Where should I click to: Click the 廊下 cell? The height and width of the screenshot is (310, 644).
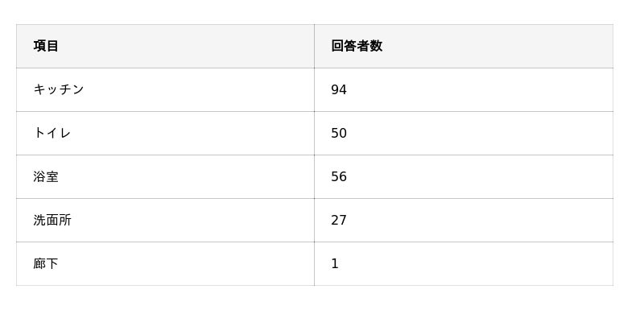[x=165, y=263]
